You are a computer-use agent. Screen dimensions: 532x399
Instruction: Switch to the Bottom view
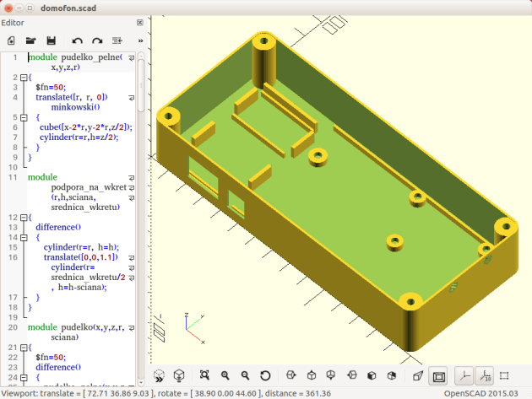pos(331,375)
